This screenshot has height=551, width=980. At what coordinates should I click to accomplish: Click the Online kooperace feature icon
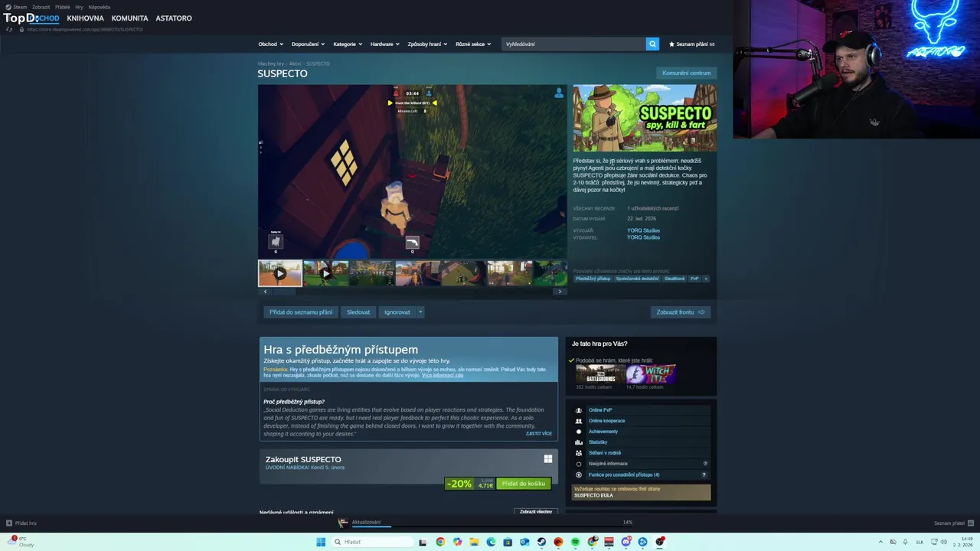coord(579,421)
